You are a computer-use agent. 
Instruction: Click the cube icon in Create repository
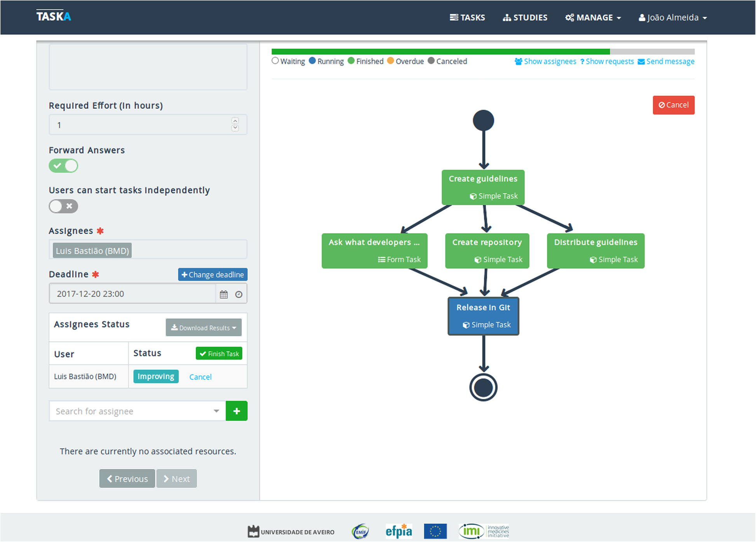point(477,260)
